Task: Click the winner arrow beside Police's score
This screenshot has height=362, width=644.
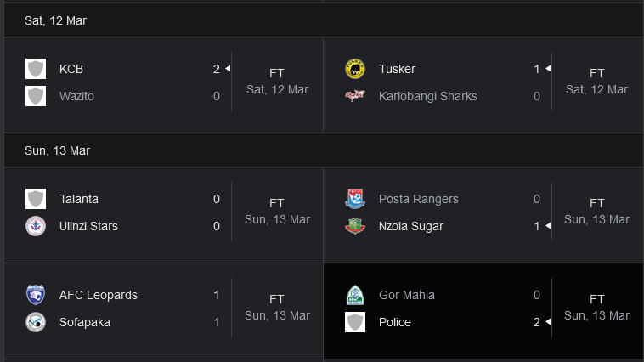Action: click(x=548, y=322)
